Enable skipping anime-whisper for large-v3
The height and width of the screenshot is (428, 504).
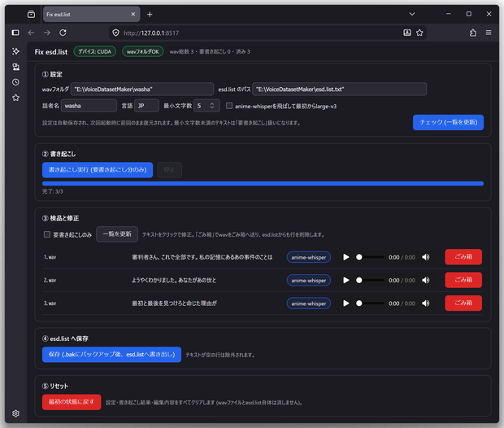point(229,106)
